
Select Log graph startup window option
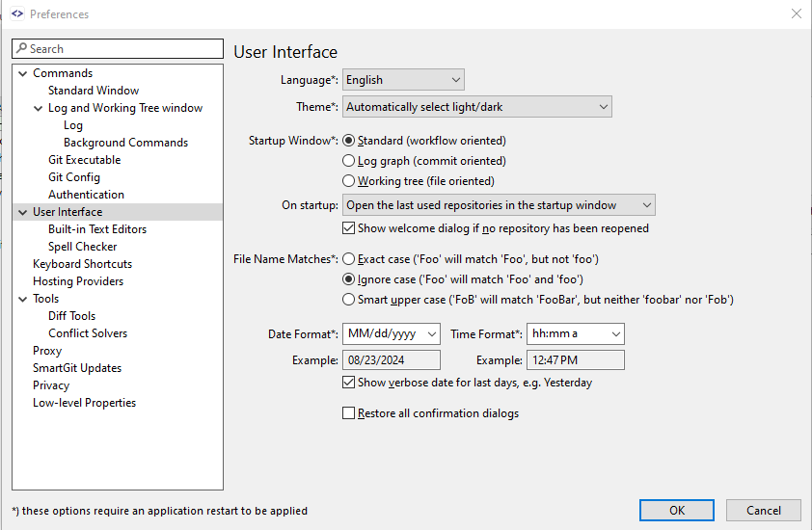point(349,161)
